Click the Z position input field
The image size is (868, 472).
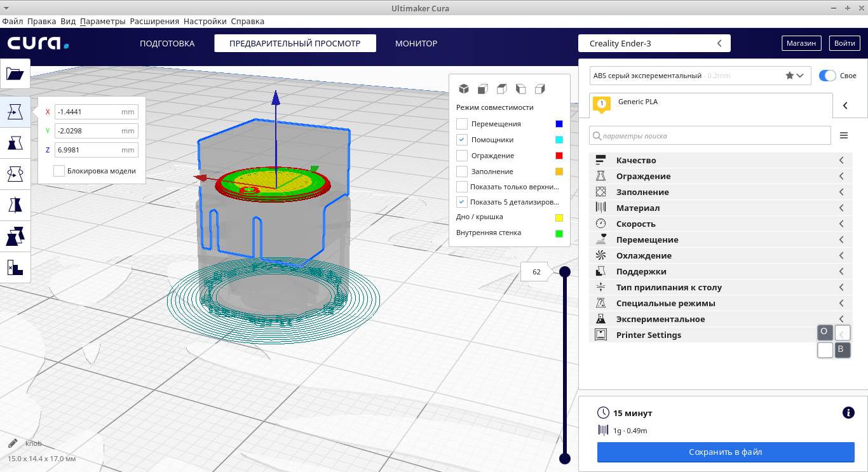[x=96, y=150]
